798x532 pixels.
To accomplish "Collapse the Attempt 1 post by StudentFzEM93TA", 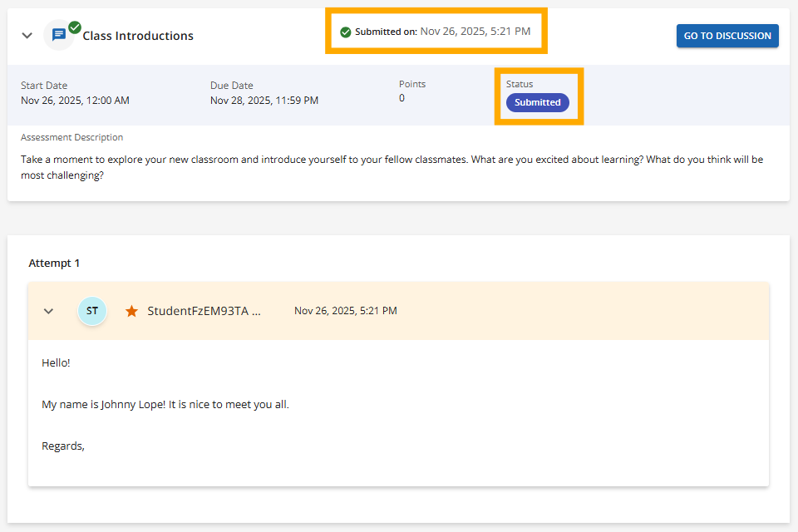I will click(48, 311).
